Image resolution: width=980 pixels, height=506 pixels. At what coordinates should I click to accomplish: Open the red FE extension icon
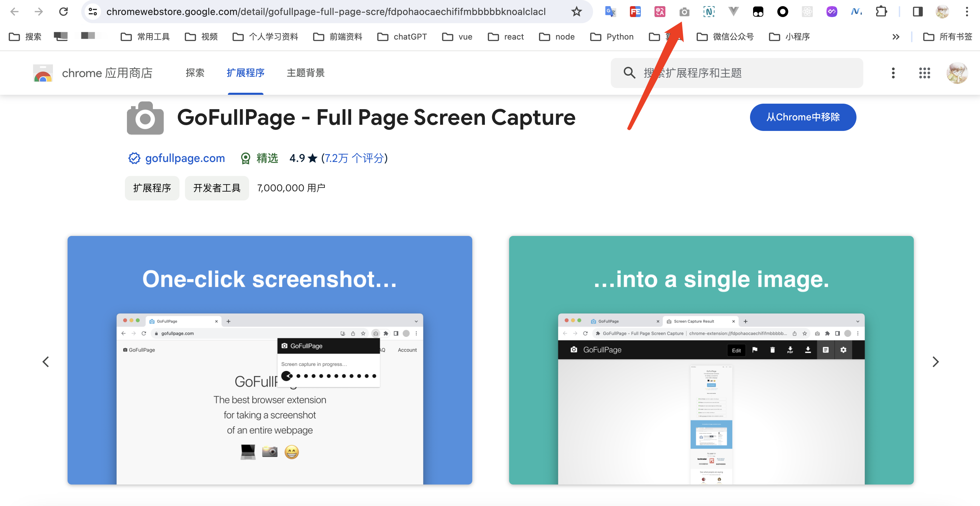(635, 12)
